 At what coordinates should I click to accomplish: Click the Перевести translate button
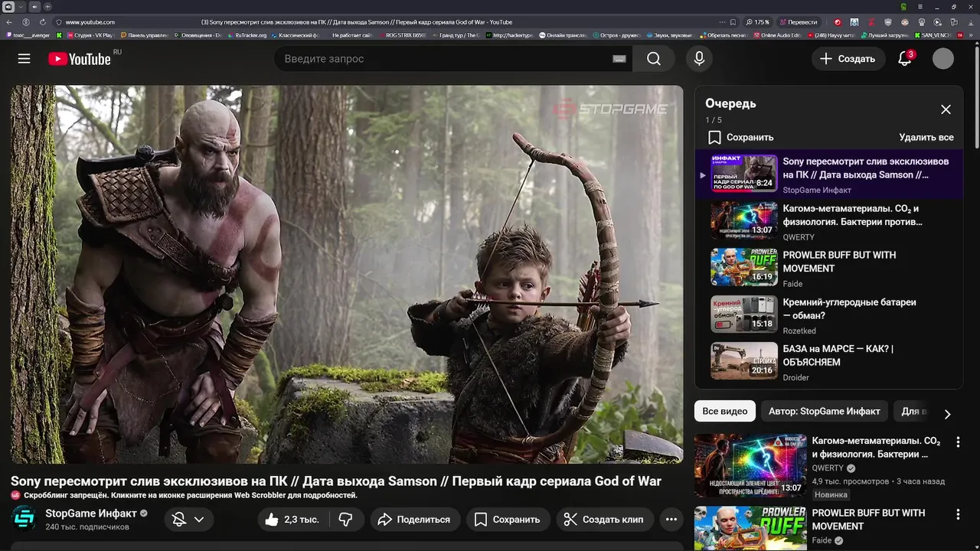click(799, 22)
